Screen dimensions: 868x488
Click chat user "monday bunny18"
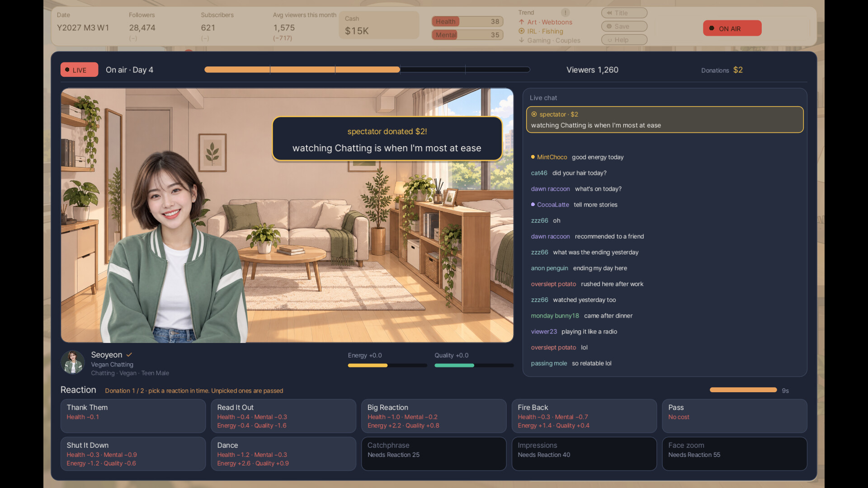pyautogui.click(x=555, y=316)
